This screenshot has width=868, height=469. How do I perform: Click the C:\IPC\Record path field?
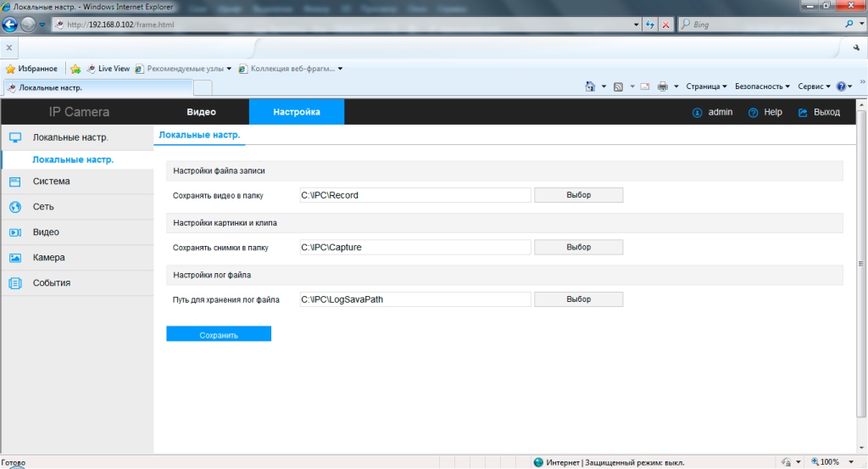click(415, 195)
